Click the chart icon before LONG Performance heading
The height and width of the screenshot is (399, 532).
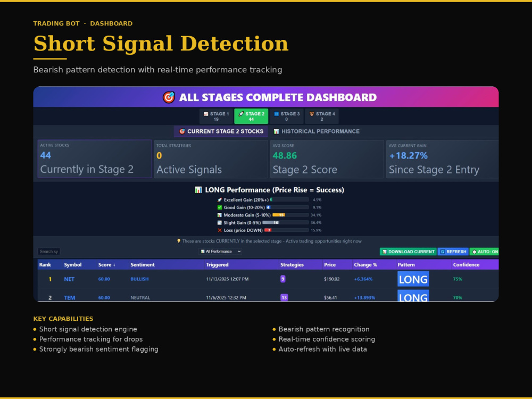tap(198, 190)
